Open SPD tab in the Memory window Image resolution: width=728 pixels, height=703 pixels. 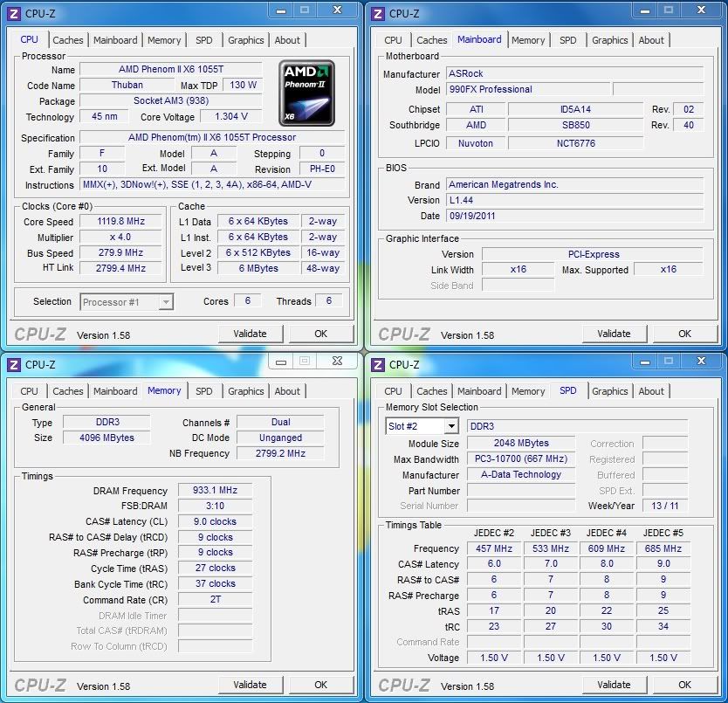coord(203,391)
